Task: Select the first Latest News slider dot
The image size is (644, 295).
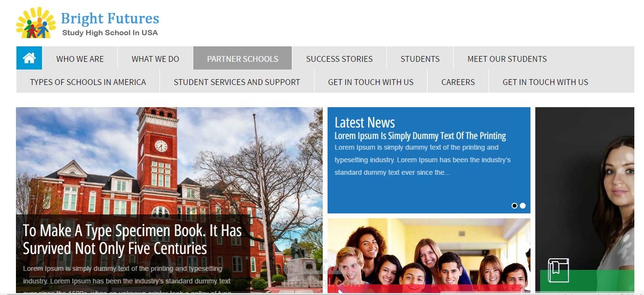Action: [x=515, y=206]
